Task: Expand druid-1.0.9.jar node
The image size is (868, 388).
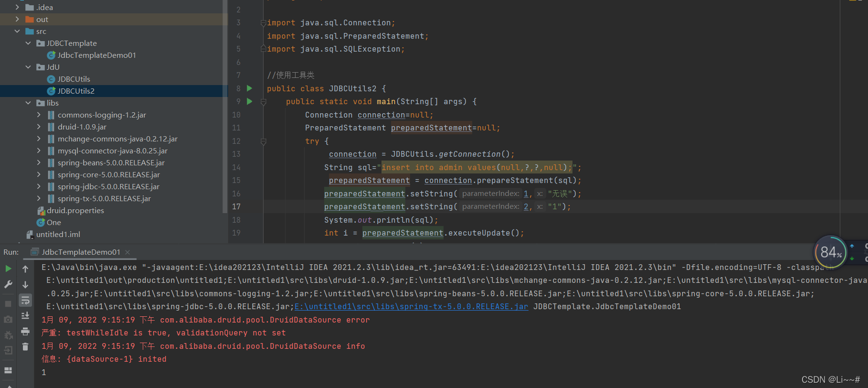Action: pos(39,127)
